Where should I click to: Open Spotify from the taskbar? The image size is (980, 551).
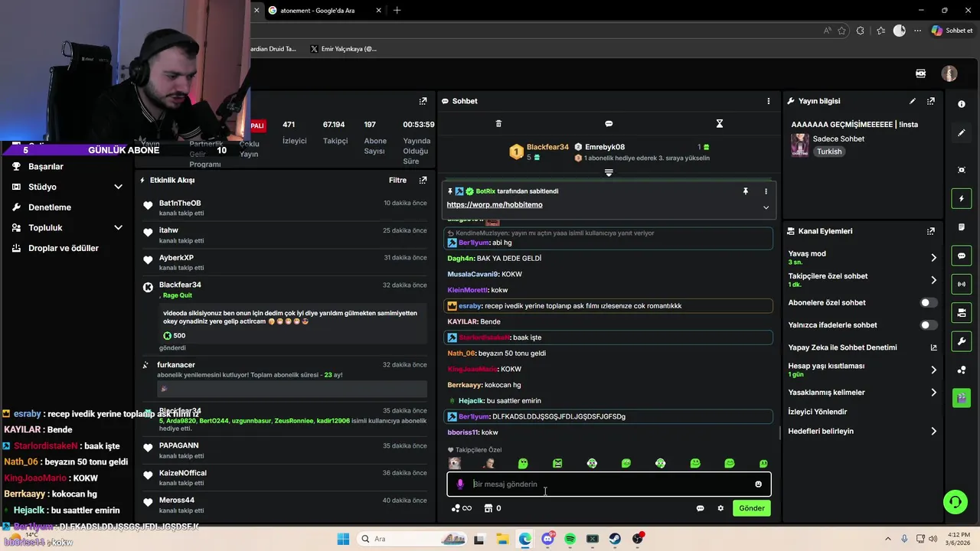(x=570, y=539)
